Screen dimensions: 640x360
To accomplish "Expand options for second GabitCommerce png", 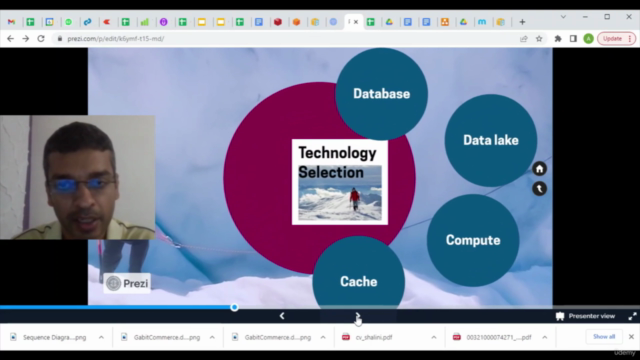I will coord(323,337).
